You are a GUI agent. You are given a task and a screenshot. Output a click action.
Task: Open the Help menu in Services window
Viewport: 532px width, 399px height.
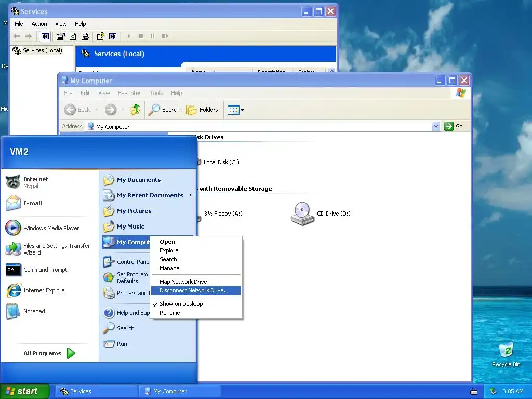pyautogui.click(x=81, y=24)
